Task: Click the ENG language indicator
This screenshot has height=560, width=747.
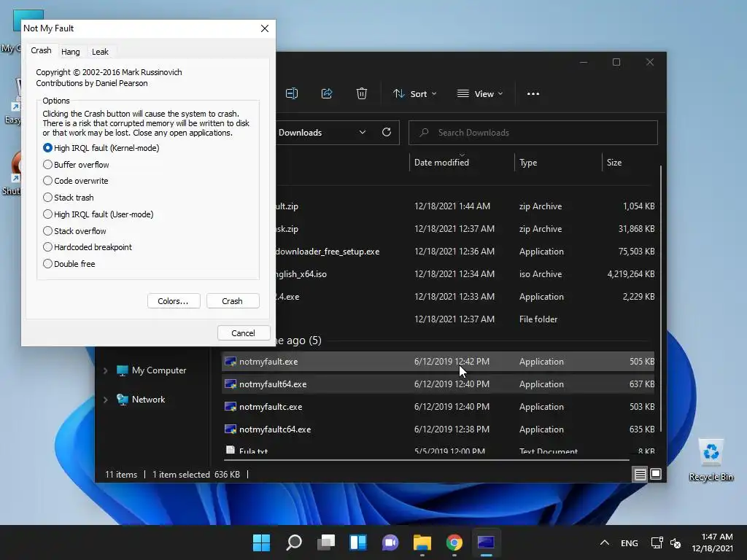Action: 630,542
